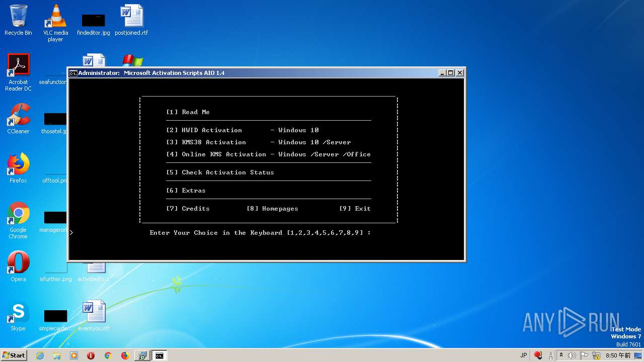Click the window title bar text
The height and width of the screenshot is (362, 644).
tap(151, 73)
